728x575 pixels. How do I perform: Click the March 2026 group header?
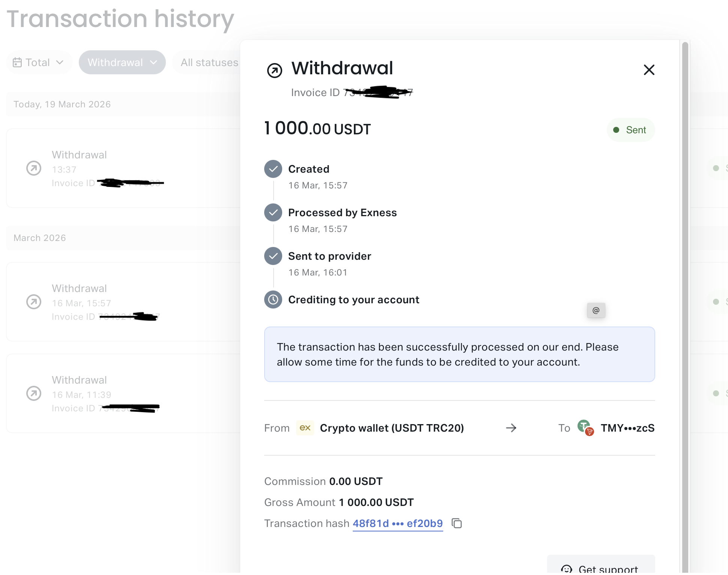[39, 238]
